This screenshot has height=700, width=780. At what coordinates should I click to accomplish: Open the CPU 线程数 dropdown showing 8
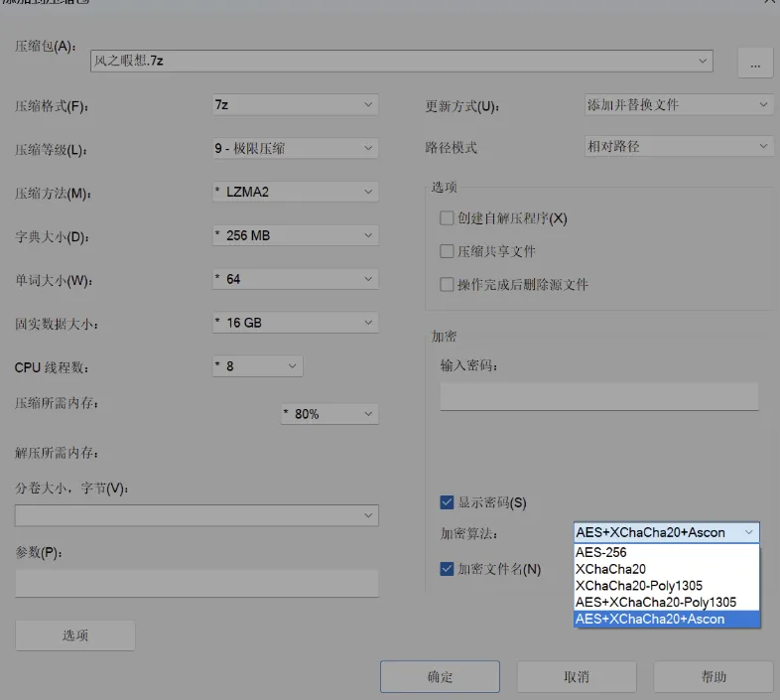(x=258, y=366)
